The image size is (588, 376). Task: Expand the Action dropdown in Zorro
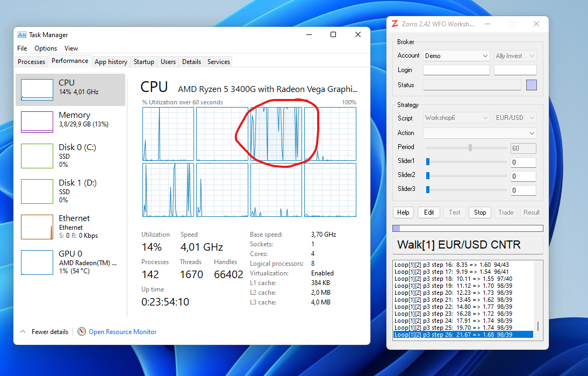[479, 133]
